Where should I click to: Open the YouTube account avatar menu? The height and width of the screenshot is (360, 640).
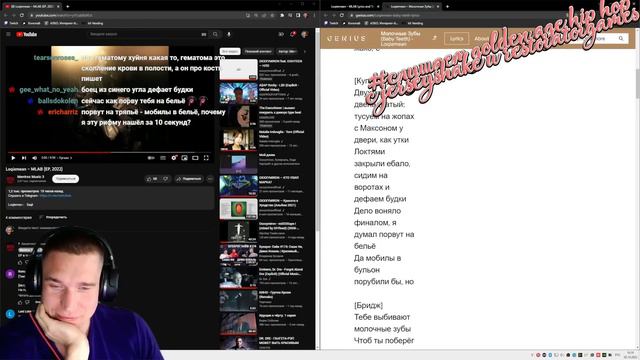[x=304, y=34]
